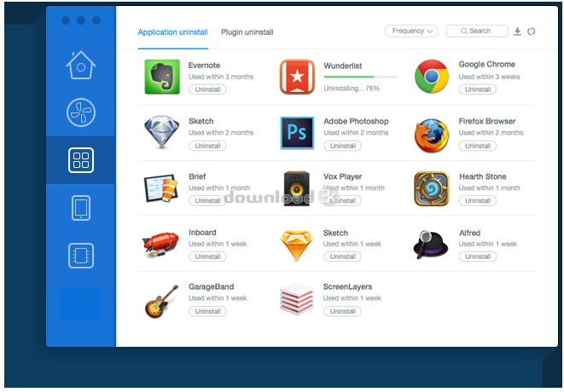Viewport: 564px width, 392px height.
Task: Select the Brief app icon
Action: (x=161, y=188)
